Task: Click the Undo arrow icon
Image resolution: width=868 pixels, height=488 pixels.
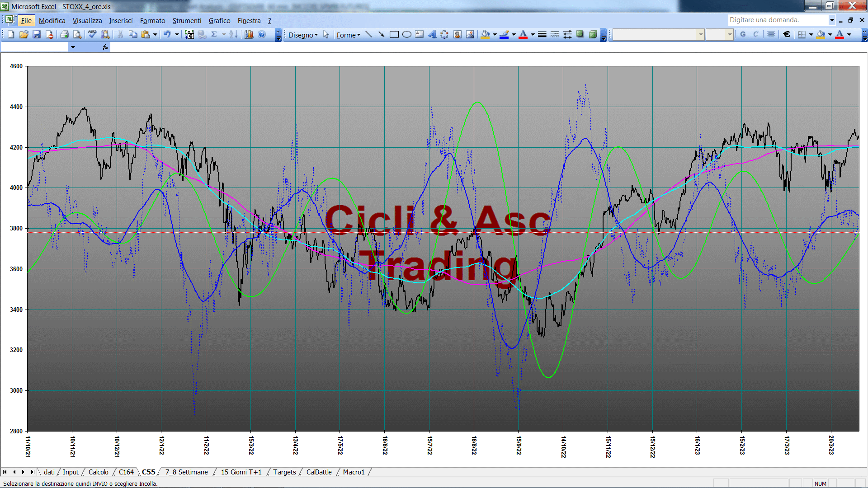Action: [x=167, y=34]
